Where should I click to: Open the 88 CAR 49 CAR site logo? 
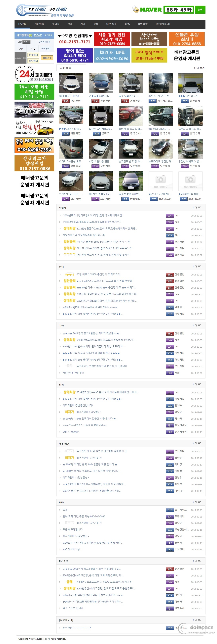(45, 11)
